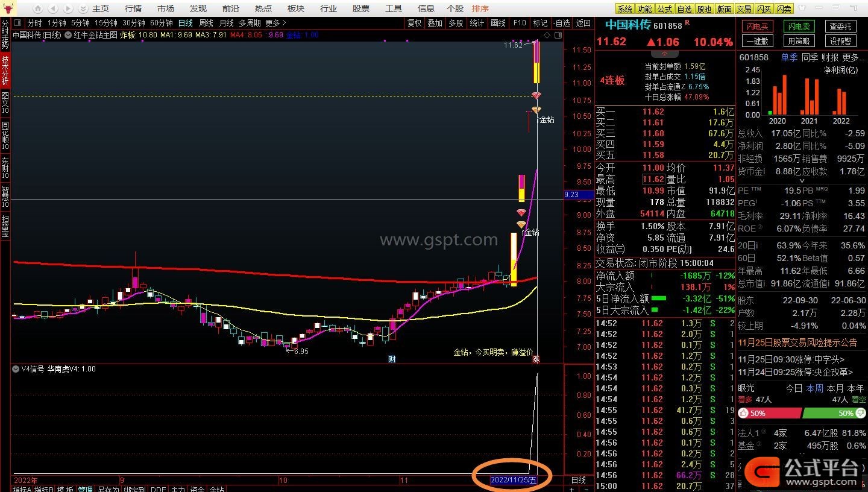This screenshot has width=868, height=492.
Task: Click the 标记 mark button
Action: [x=540, y=23]
